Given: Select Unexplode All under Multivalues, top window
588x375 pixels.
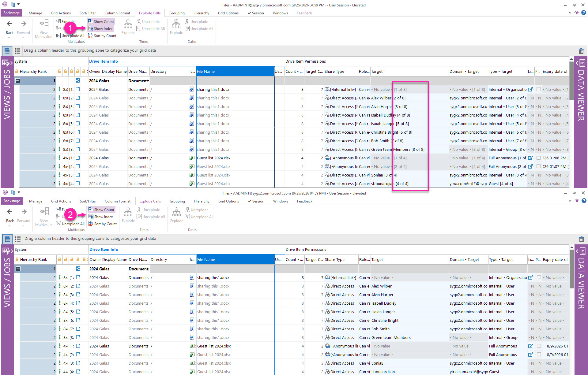Looking at the screenshot, I should pyautogui.click(x=70, y=36).
